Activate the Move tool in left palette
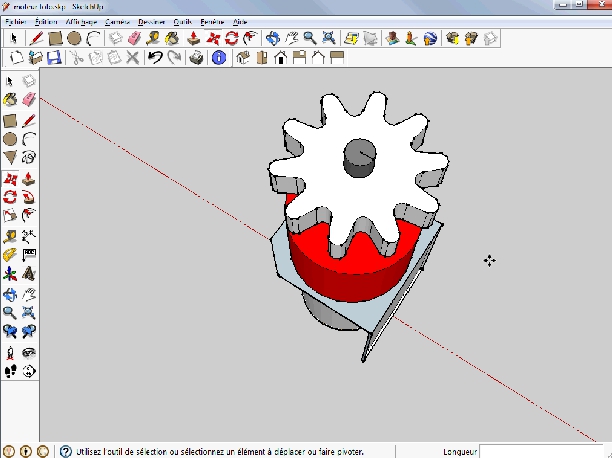The height and width of the screenshot is (458, 612). (10, 179)
